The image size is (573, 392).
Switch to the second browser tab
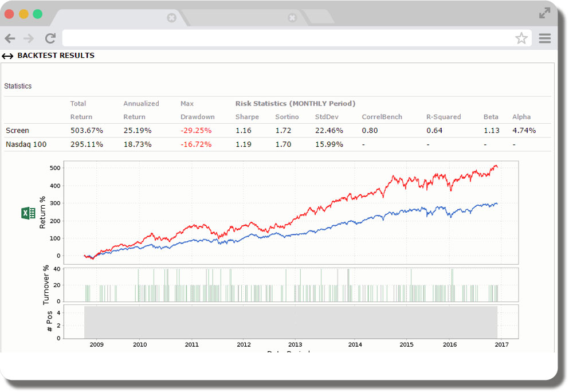pos(241,18)
